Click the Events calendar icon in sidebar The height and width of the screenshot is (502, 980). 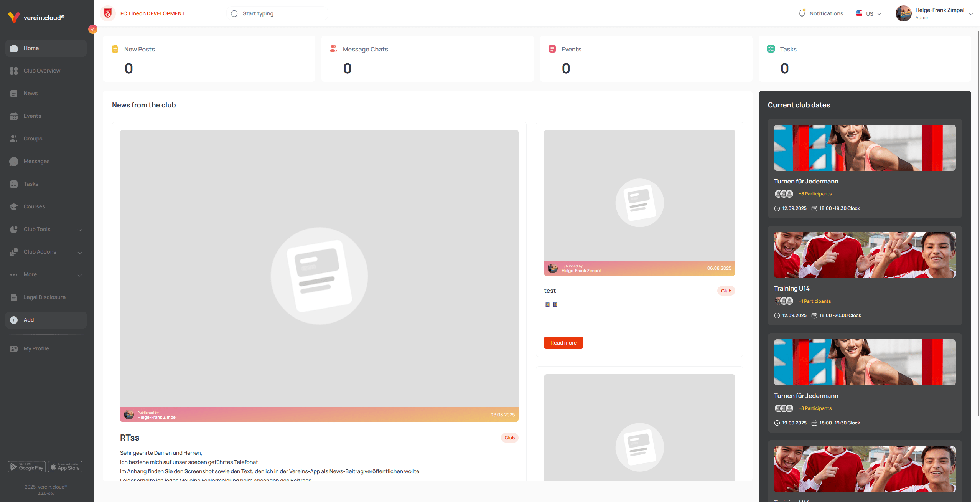point(14,116)
